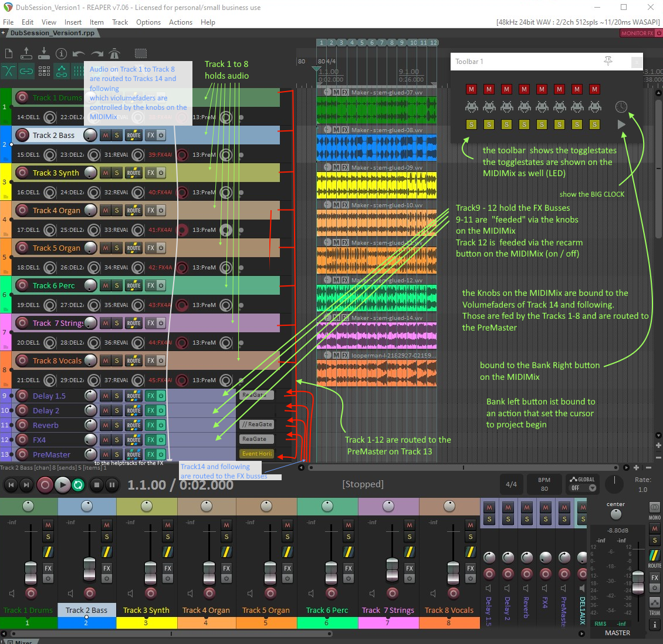Click first invader icon in Toolbar 1
The height and width of the screenshot is (644, 663).
472,107
